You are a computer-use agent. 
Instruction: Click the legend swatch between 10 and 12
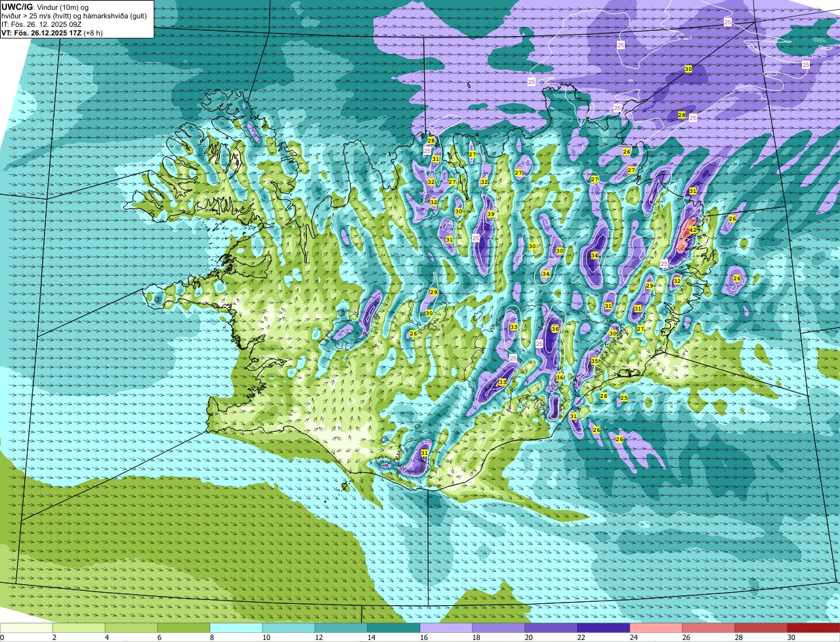289,628
